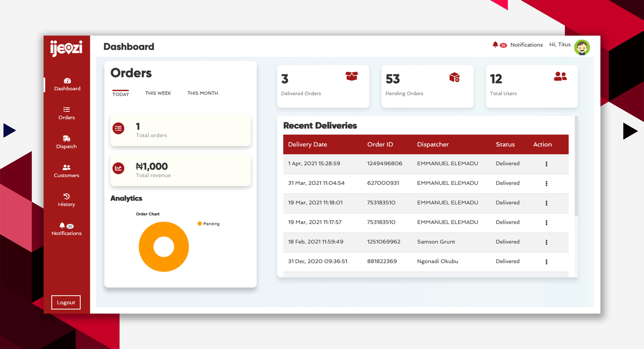Click the Total Users people icon

click(560, 76)
